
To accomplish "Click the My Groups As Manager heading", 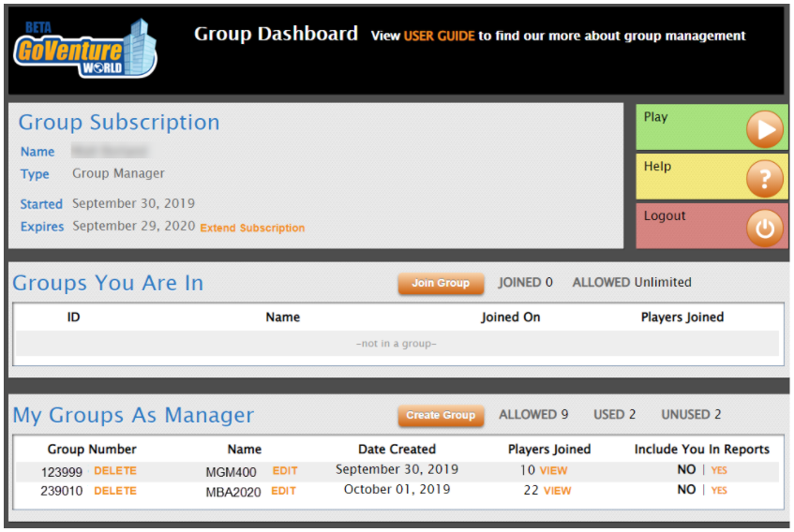I will 133,415.
